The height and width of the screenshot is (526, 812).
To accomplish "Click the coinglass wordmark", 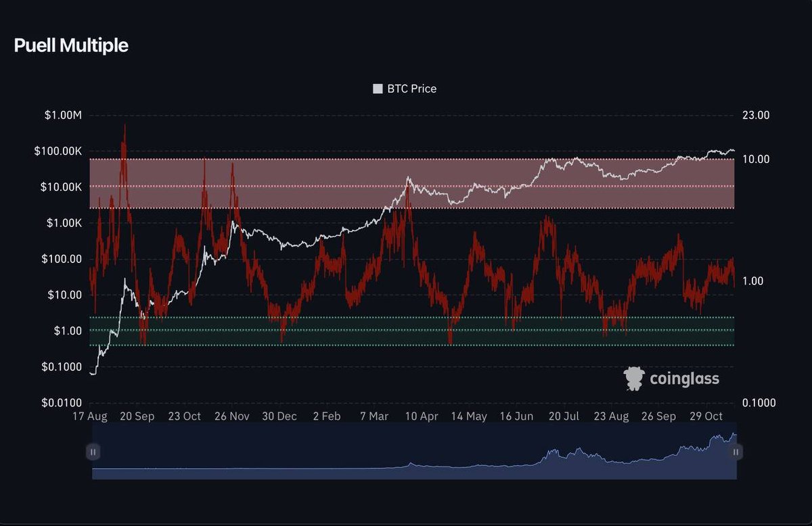I will click(683, 379).
